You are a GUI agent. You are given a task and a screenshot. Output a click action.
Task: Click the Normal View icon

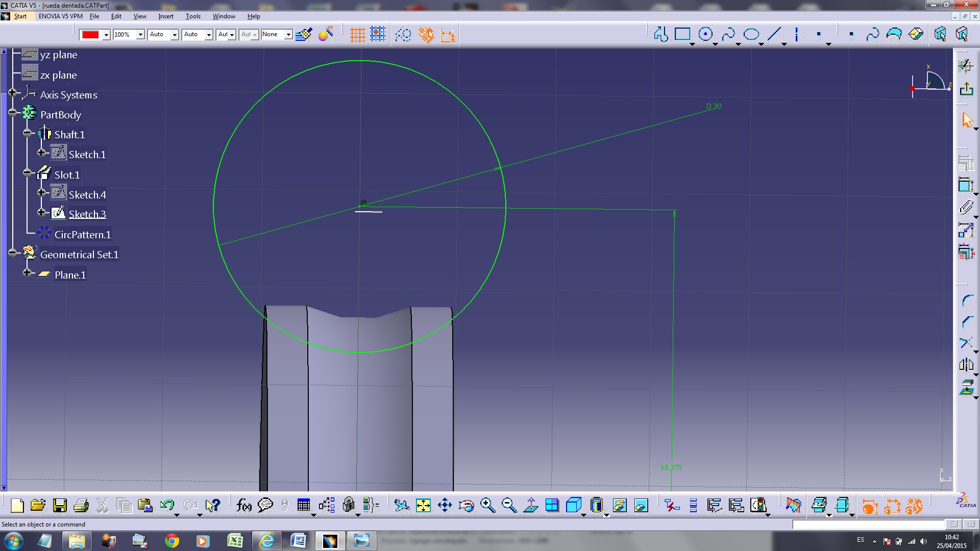click(x=531, y=505)
